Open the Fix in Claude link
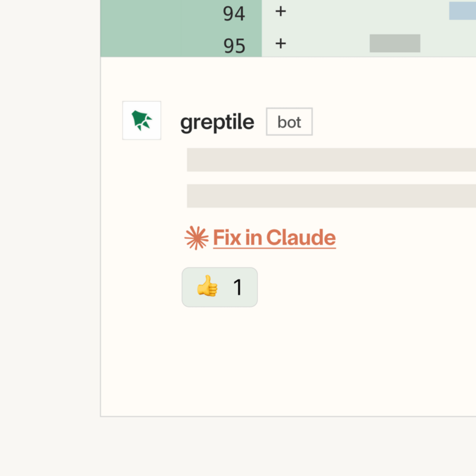This screenshot has height=476, width=476. click(273, 238)
